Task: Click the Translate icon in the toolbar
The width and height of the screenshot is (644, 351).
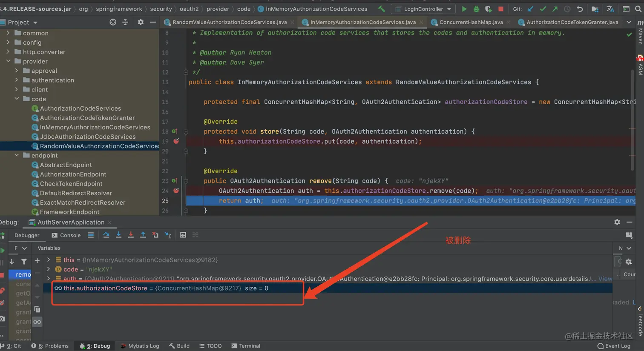Action: point(610,9)
